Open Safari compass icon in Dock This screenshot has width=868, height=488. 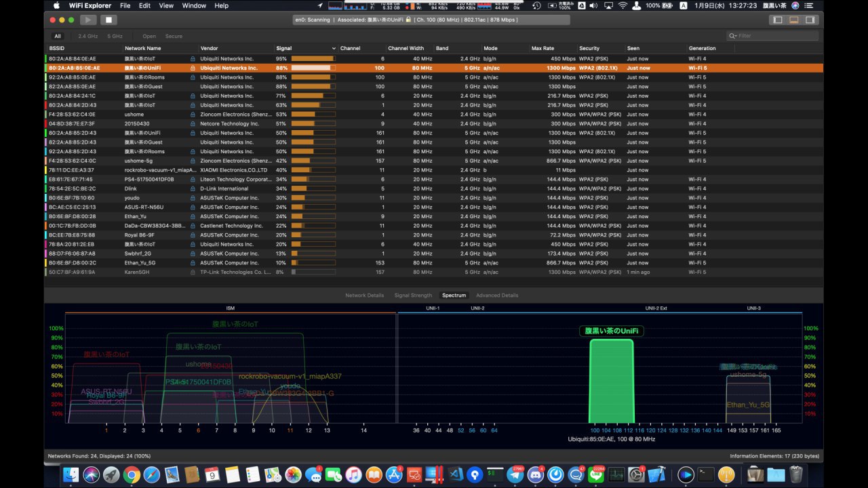tap(152, 474)
